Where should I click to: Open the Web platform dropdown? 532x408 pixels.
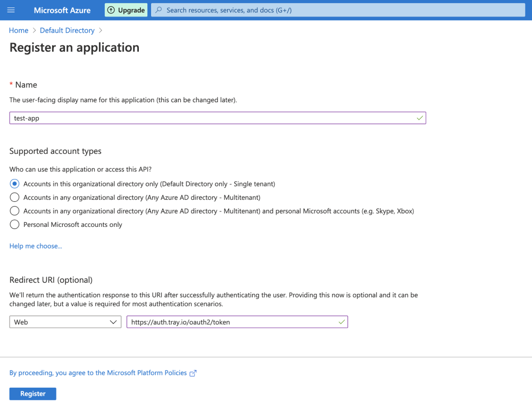tap(65, 322)
